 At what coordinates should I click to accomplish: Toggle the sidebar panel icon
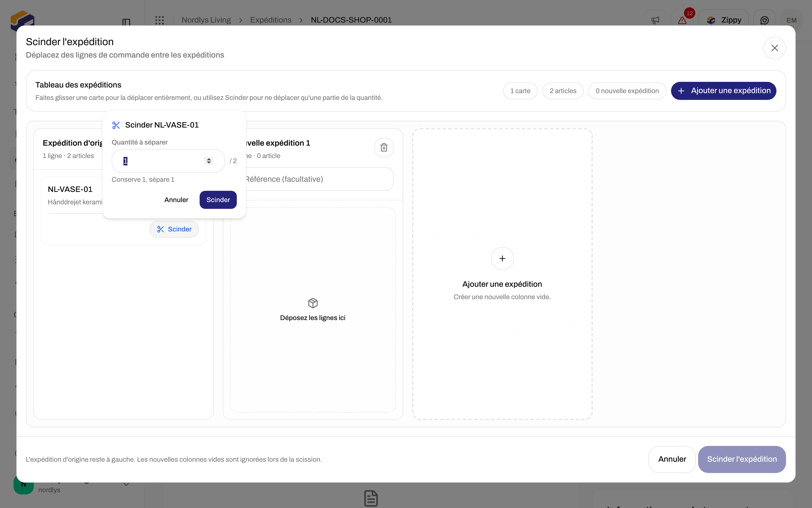click(126, 22)
